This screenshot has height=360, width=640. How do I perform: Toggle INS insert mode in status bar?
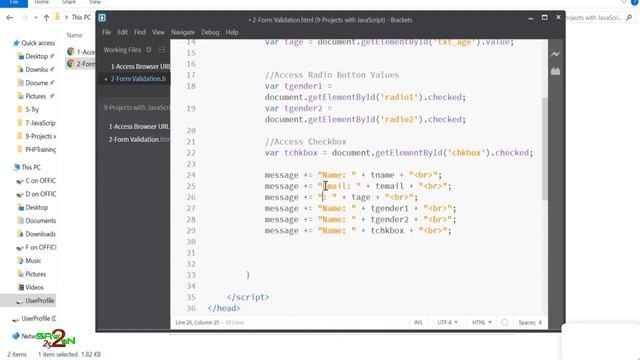tap(418, 322)
